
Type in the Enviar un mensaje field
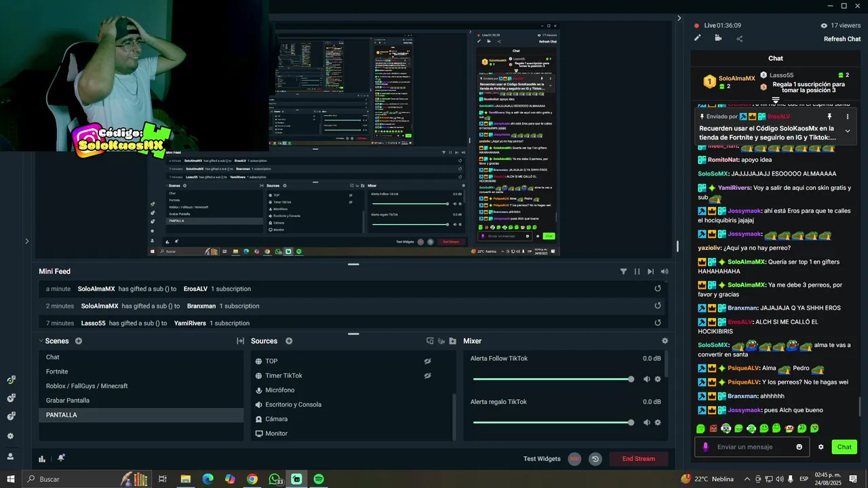753,447
